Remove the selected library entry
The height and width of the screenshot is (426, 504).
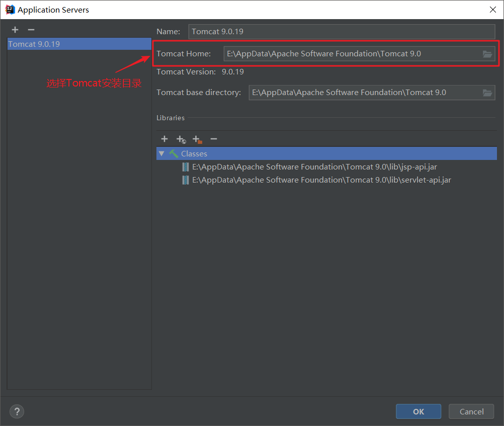pos(214,139)
